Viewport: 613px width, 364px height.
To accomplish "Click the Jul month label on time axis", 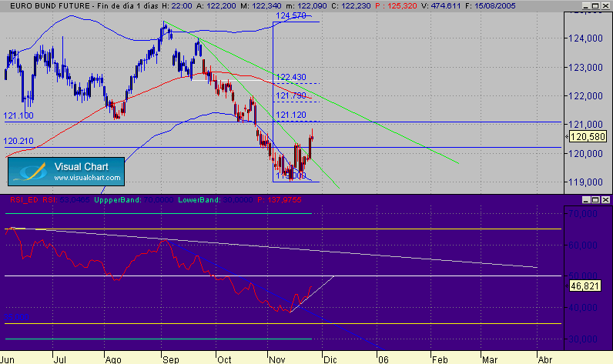I will (59, 359).
